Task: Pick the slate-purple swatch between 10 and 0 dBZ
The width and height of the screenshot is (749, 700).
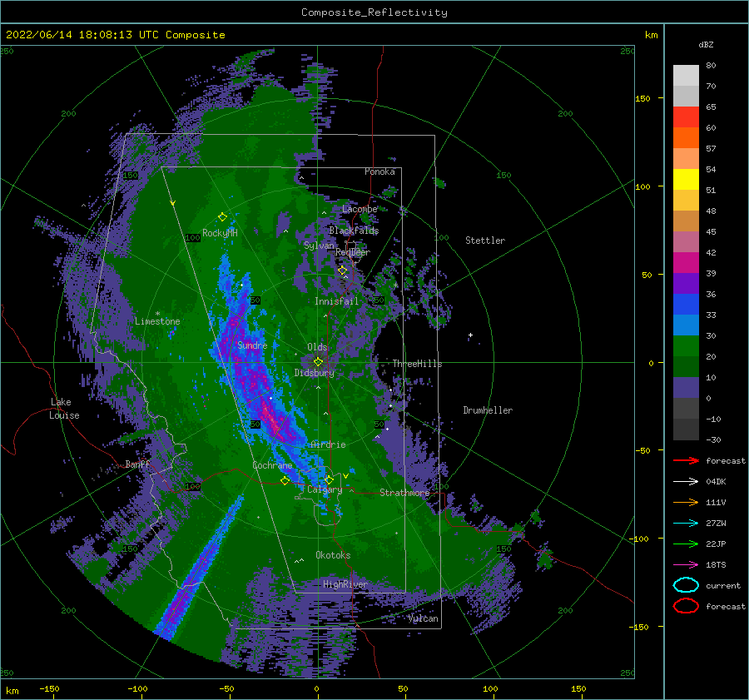Action: click(686, 388)
